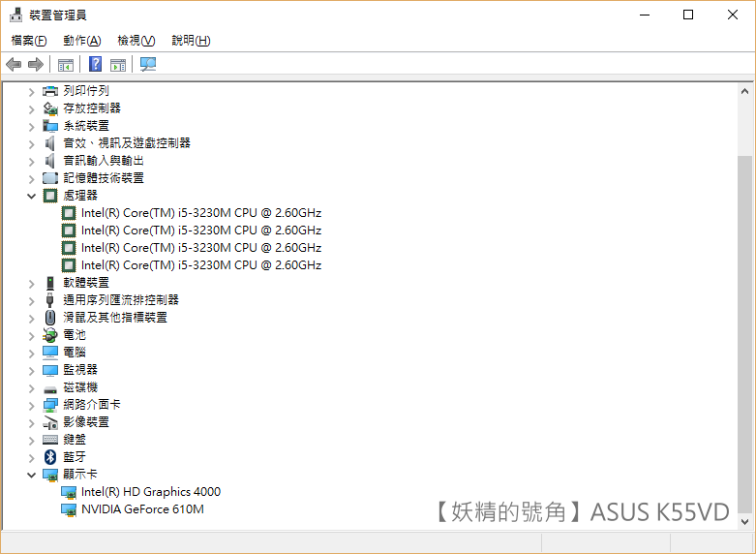
Task: Click the show/hide console tree toolbar icon
Action: pyautogui.click(x=66, y=64)
